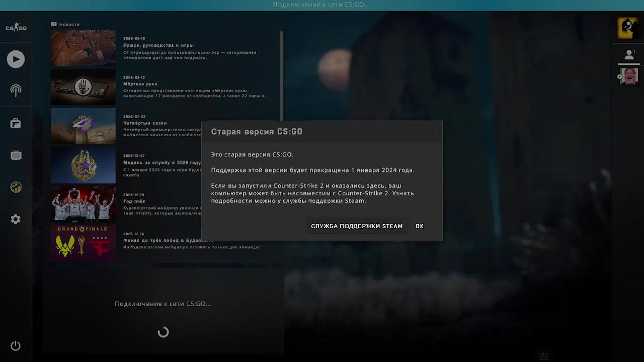Open the Мёртвая рука news thumbnail
Image resolution: width=644 pixels, height=362 pixels.
83,87
